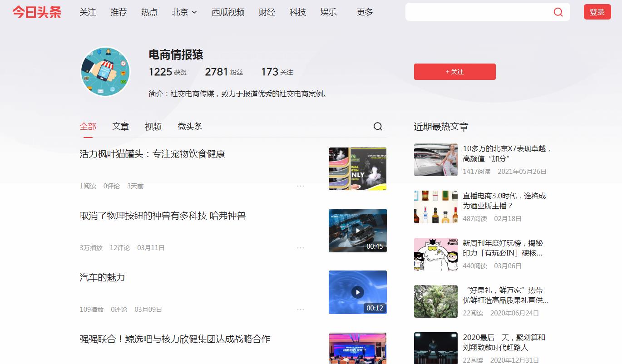This screenshot has height=364, width=622.
Task: Open the article list search icon
Action: coord(378,127)
